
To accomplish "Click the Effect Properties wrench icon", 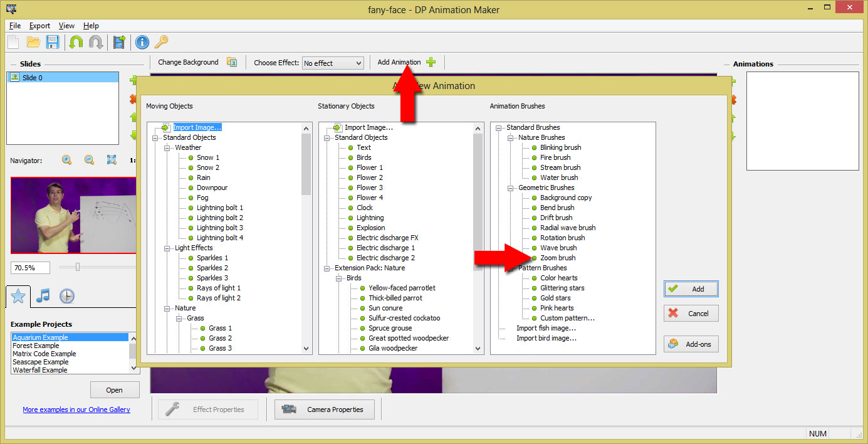I will (172, 410).
